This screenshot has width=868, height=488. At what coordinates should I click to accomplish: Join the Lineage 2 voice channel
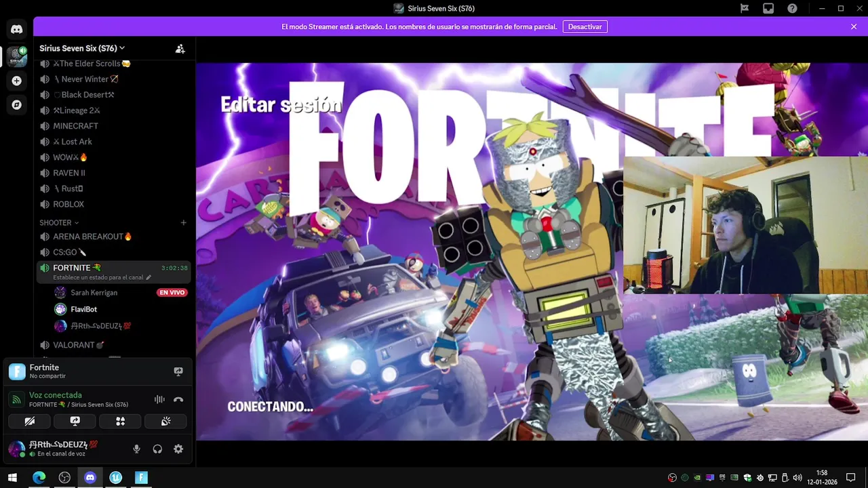tap(113, 110)
